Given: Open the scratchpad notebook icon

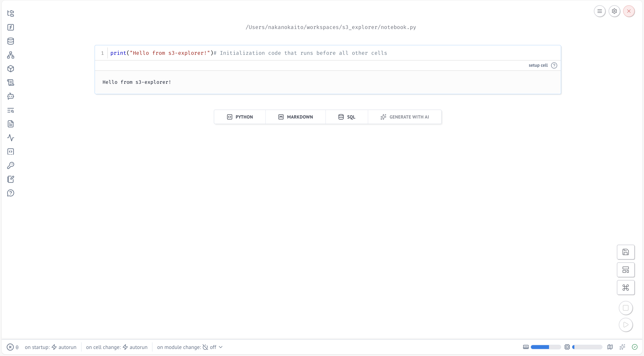Looking at the screenshot, I should click(10, 179).
